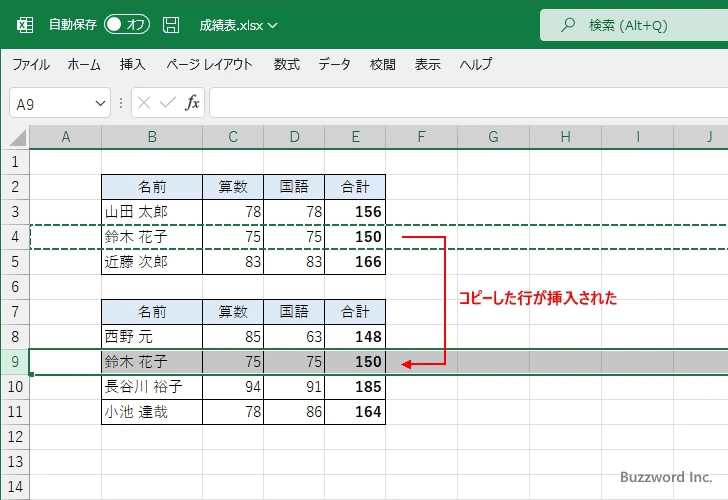Click total cell 166
The height and width of the screenshot is (500, 728).
pos(355,262)
